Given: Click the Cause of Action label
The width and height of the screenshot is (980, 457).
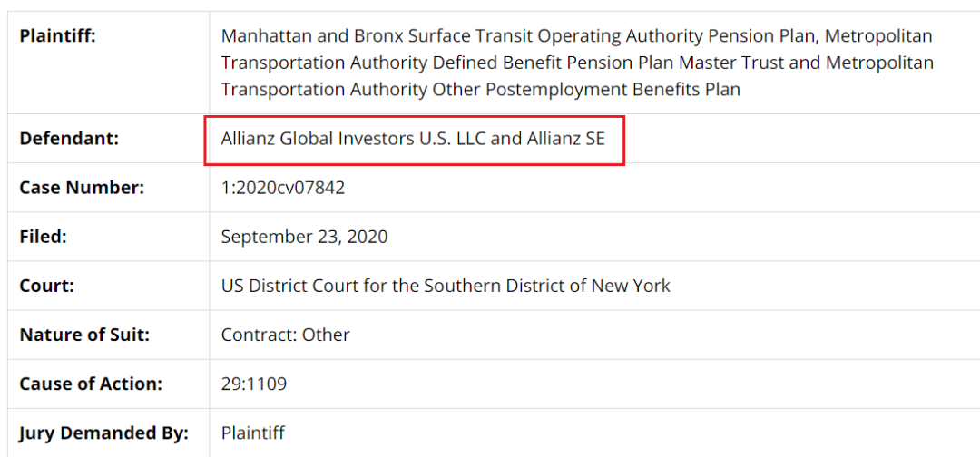Looking at the screenshot, I should (x=91, y=384).
